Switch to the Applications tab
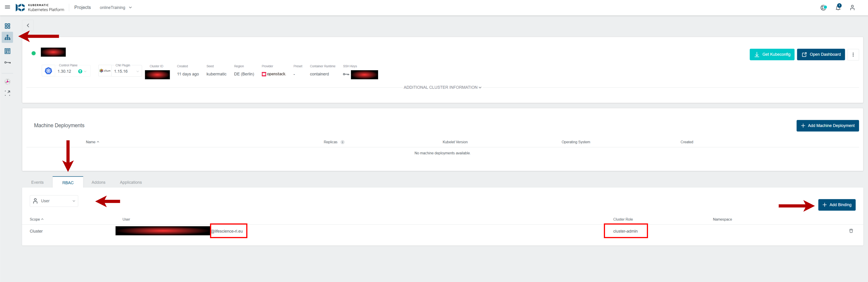Screen dimensions: 868x282 click(131, 182)
